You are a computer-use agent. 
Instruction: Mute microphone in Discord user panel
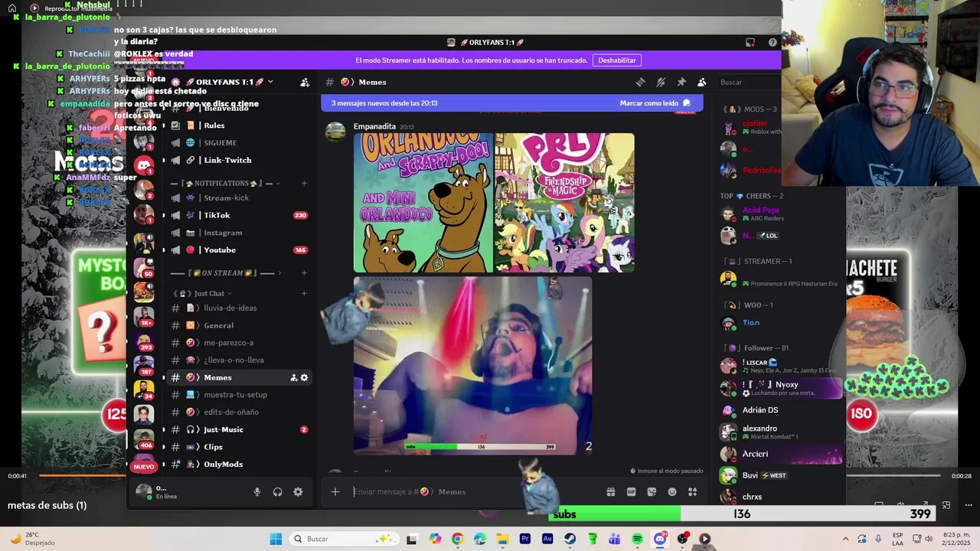tap(257, 492)
